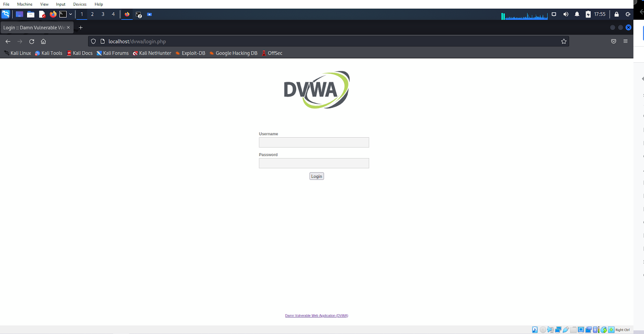Open the Kali NetHunter bookmark
Screen dimensions: 644x334
(152, 53)
